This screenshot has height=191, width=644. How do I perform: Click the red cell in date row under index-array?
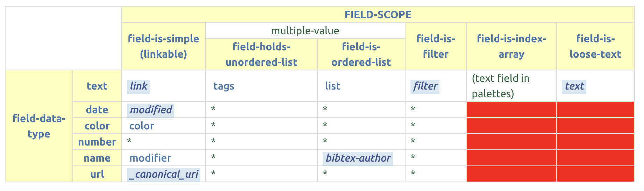coord(511,110)
